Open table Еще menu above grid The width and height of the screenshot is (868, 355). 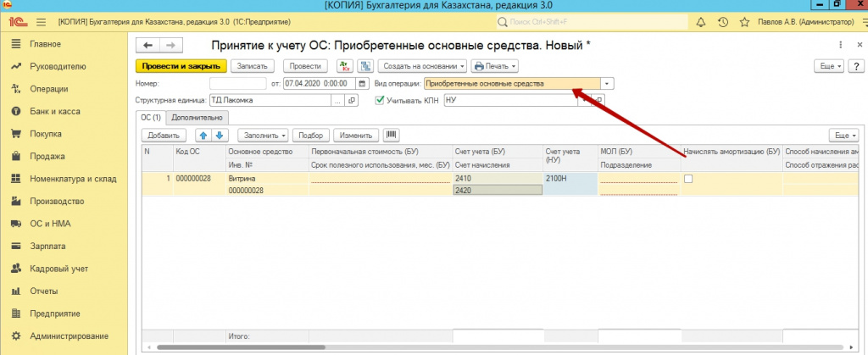[x=844, y=135]
